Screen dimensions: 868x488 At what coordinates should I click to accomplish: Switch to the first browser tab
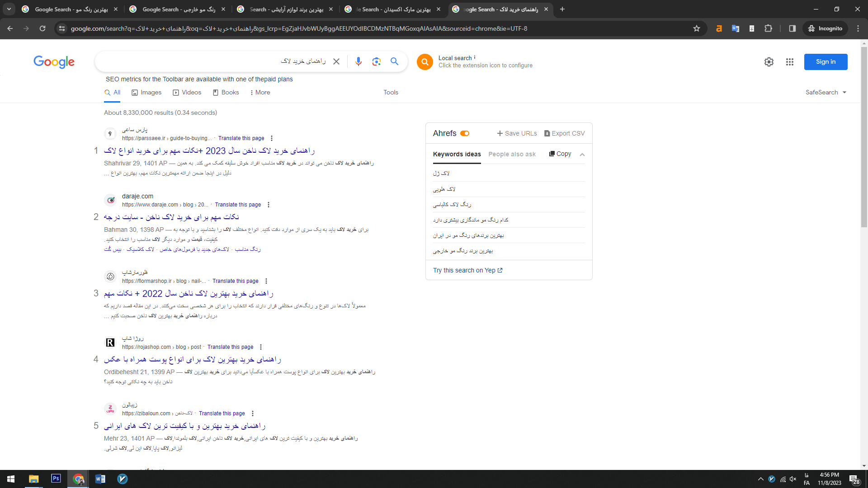pos(70,9)
